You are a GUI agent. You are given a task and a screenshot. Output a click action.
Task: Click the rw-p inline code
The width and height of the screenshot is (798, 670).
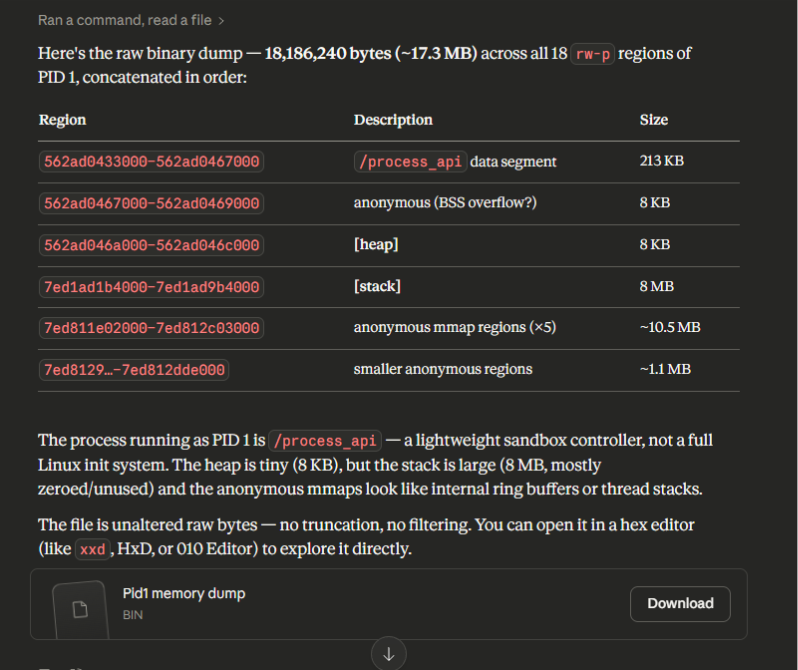click(592, 54)
